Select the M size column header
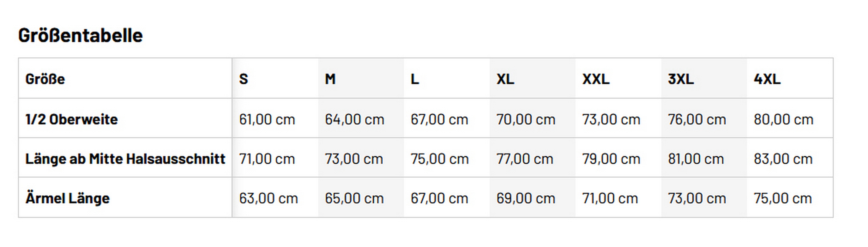The image size is (868, 247). (330, 79)
